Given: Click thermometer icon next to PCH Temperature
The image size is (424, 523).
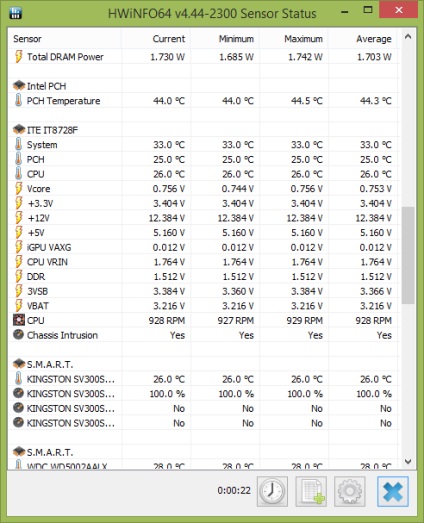Looking at the screenshot, I should pyautogui.click(x=18, y=100).
